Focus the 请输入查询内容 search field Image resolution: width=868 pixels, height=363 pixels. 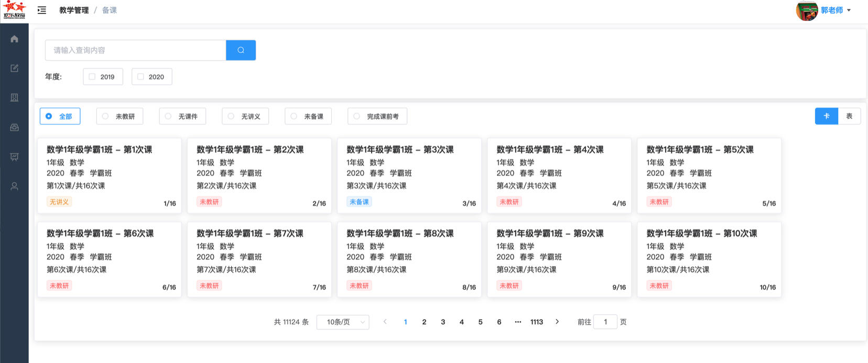pos(136,50)
